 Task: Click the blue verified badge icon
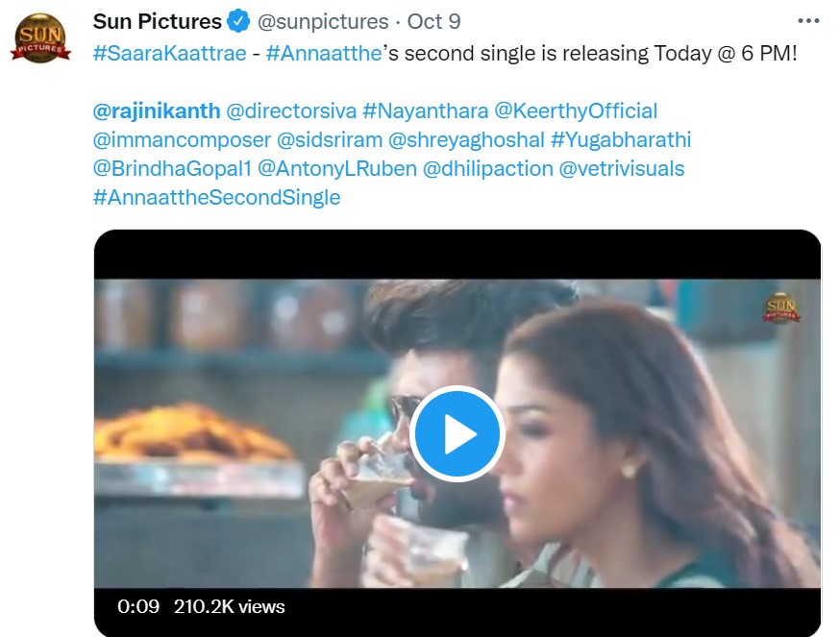(x=239, y=21)
